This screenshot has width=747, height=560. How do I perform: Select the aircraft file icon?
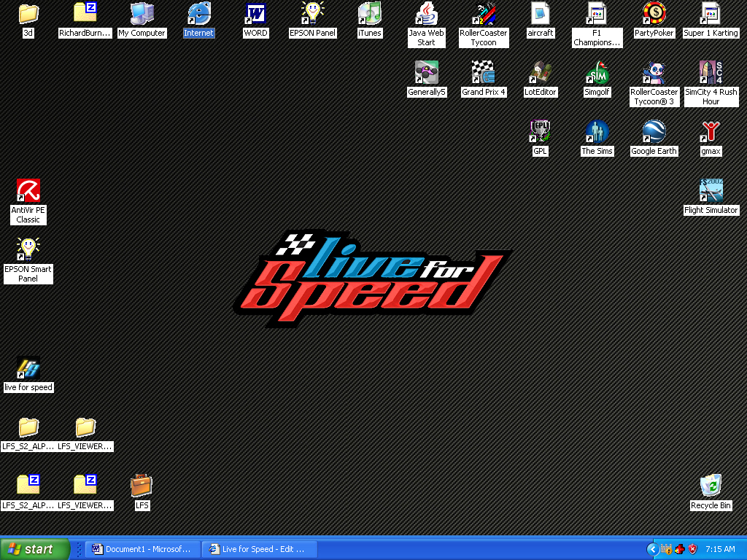541,14
